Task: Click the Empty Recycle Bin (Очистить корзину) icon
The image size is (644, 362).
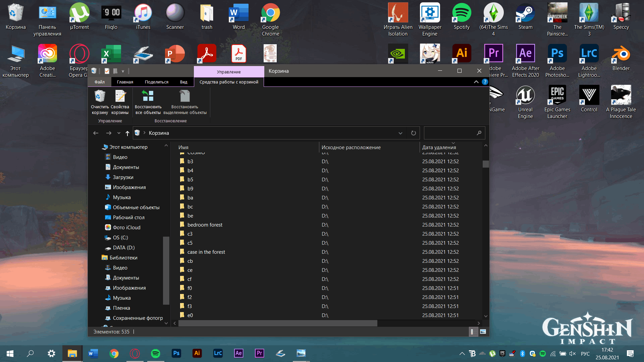Action: [100, 102]
